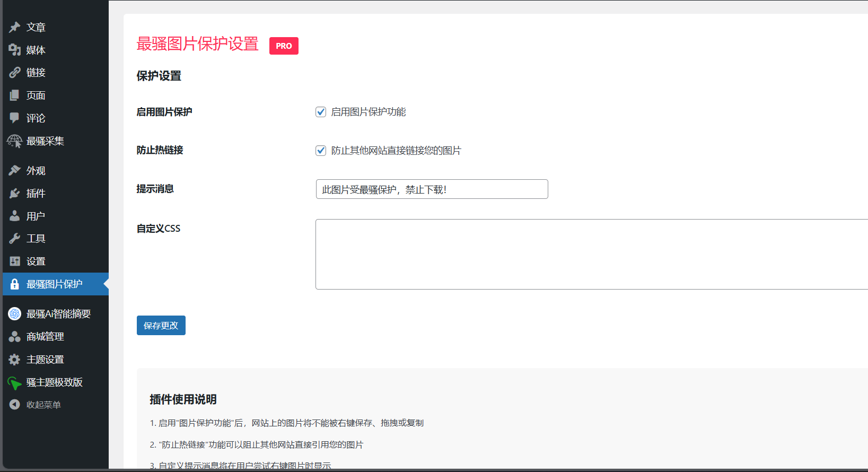This screenshot has width=868, height=472.
Task: Click the sliders icon beside 设置
Action: (14, 261)
